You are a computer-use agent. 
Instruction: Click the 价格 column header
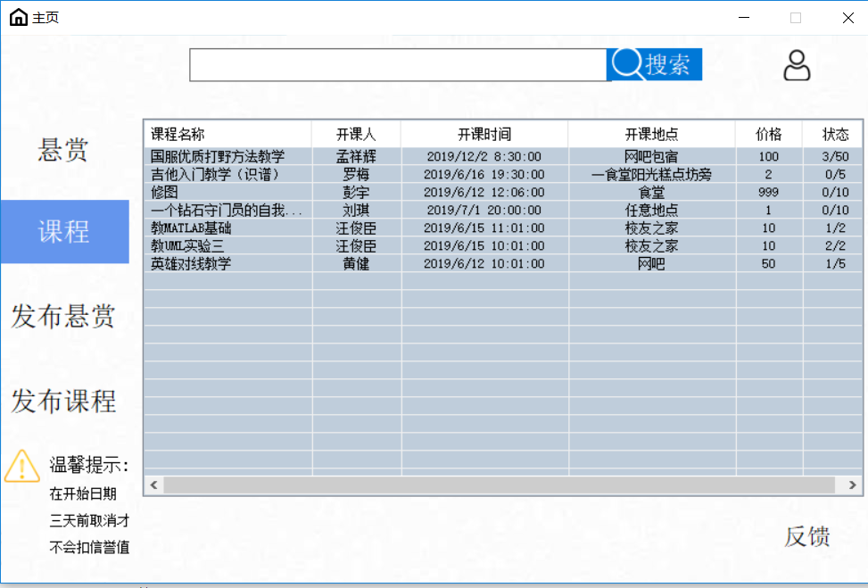(x=768, y=134)
